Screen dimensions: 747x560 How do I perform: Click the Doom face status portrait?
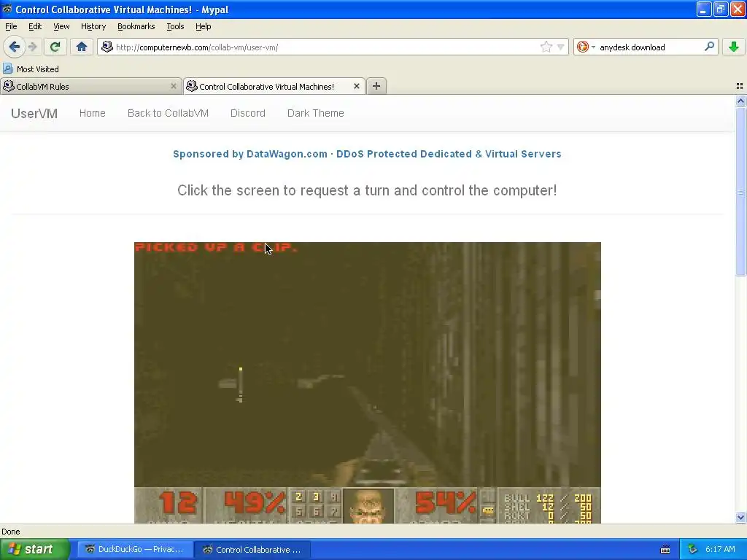pos(368,506)
